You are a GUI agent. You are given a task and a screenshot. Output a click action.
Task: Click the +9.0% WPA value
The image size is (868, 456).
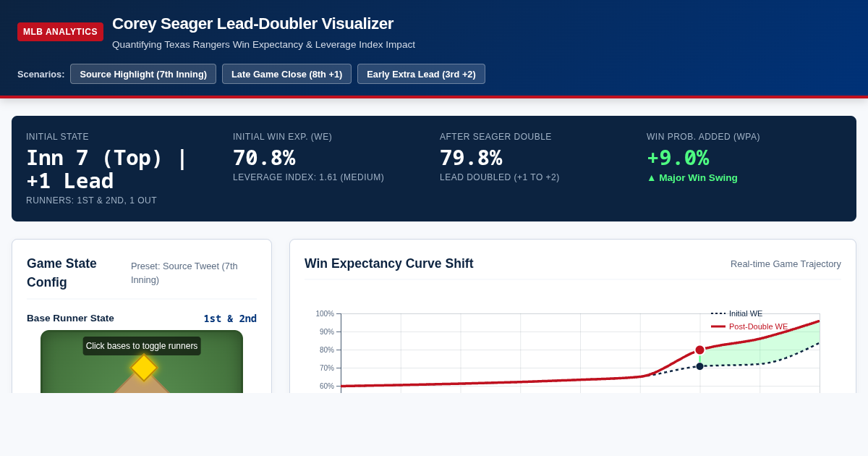(678, 158)
